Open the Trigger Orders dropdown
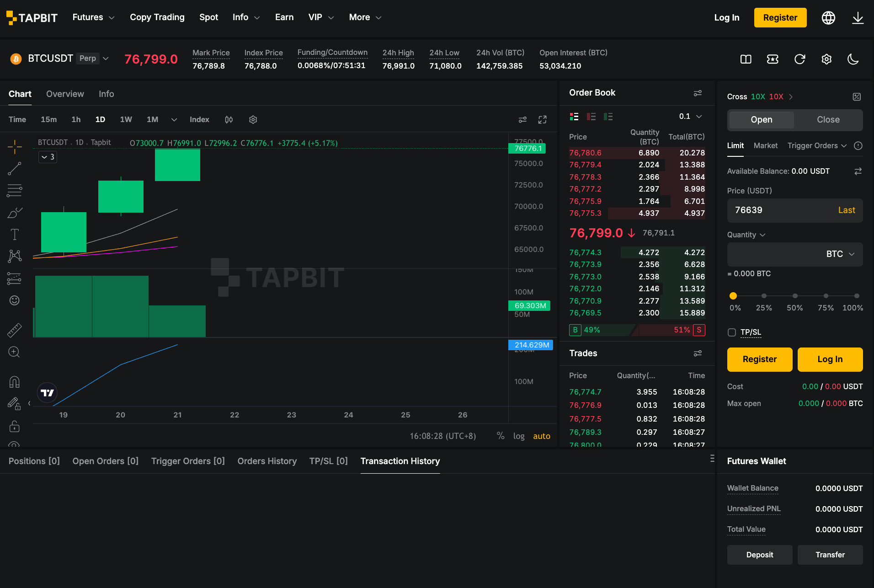874x588 pixels. [817, 145]
